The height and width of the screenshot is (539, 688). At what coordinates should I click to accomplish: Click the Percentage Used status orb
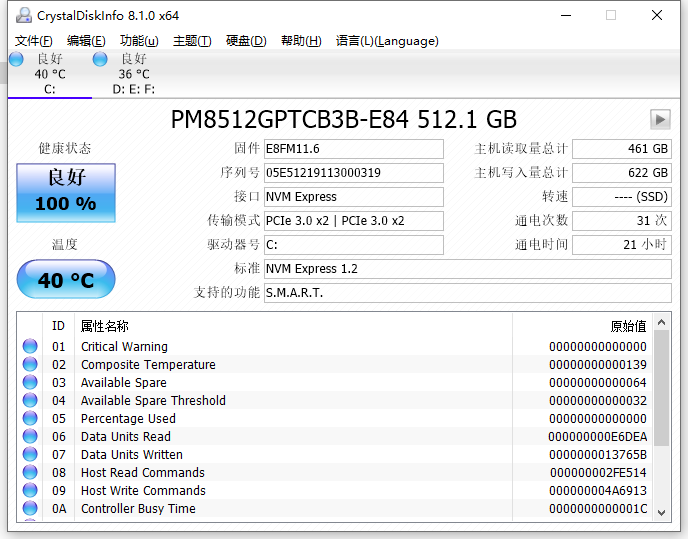[x=30, y=419]
